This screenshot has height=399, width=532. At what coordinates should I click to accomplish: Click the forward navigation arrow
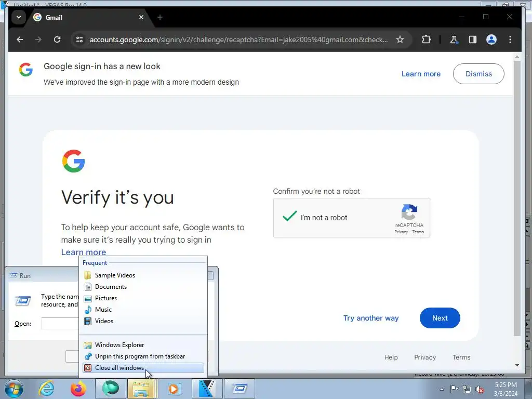pyautogui.click(x=38, y=39)
